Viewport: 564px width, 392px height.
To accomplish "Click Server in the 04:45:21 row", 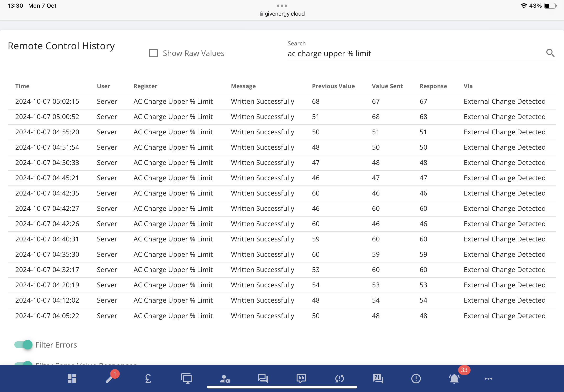I will pyautogui.click(x=107, y=178).
